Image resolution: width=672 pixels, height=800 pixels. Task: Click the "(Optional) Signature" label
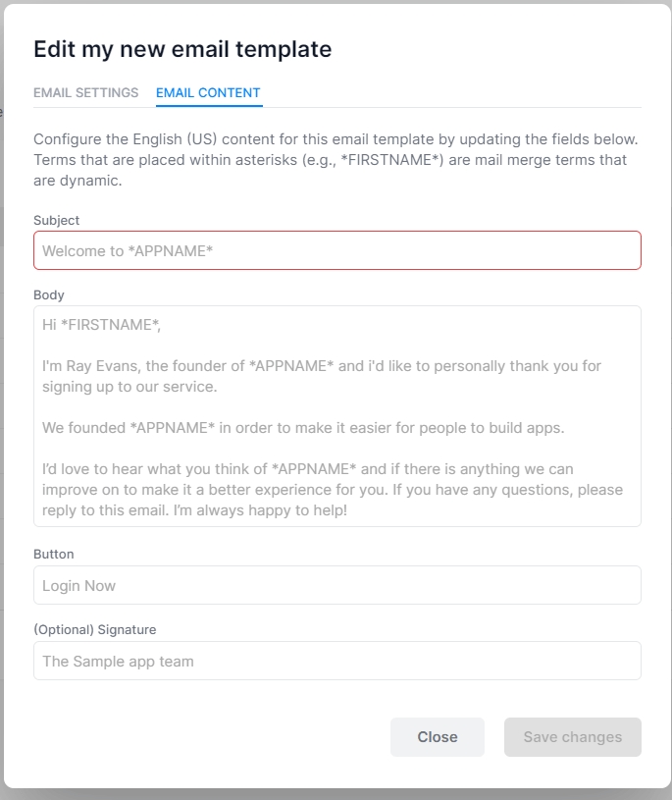coord(94,629)
